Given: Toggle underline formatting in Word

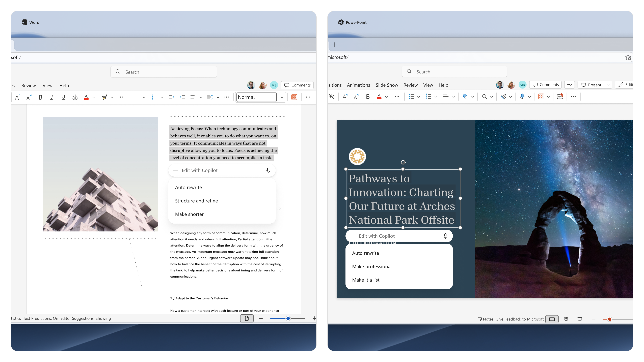Looking at the screenshot, I should tap(63, 97).
